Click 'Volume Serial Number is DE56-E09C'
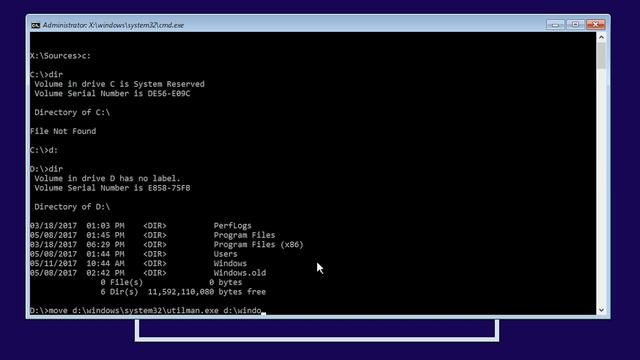The width and height of the screenshot is (640, 360). tap(112, 93)
